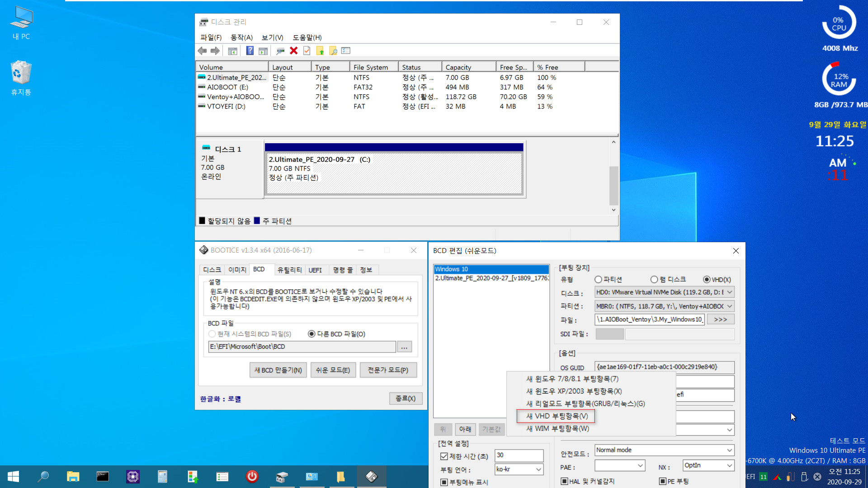
Task: Click the 쉬운 모드(E) button
Action: point(333,370)
